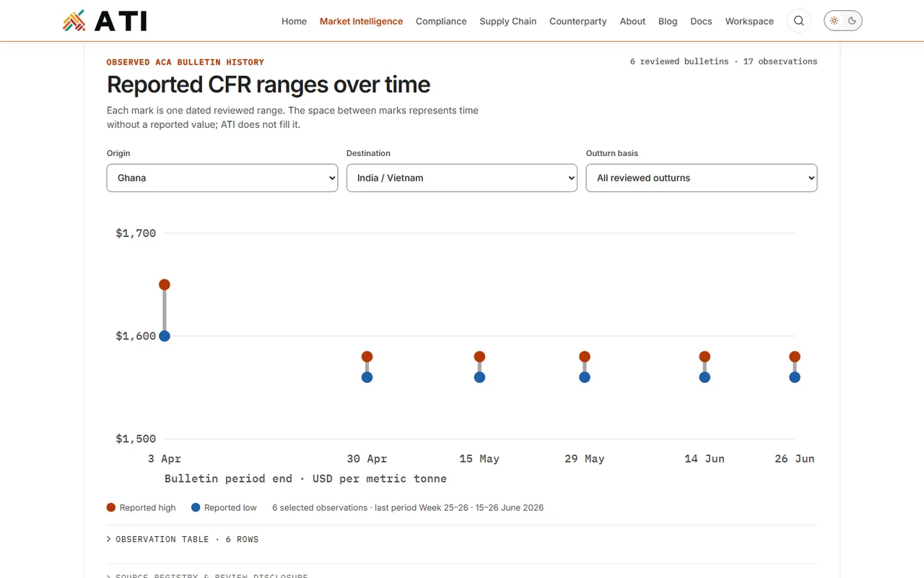Click the Reported high legend swatch
Image resolution: width=924 pixels, height=578 pixels.
click(111, 508)
